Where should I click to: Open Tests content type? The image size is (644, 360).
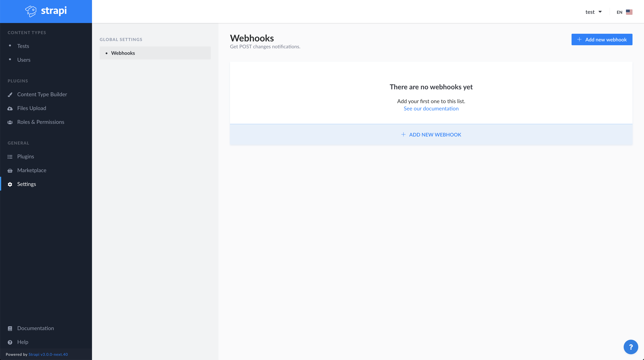(x=23, y=46)
